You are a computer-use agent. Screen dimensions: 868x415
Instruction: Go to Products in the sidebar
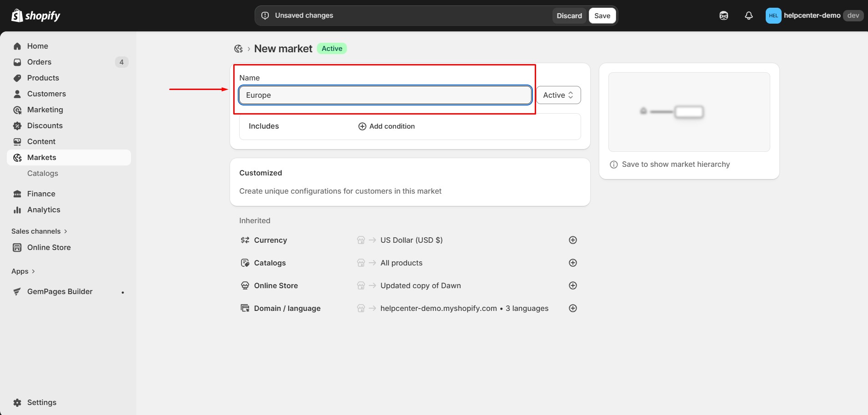(43, 78)
